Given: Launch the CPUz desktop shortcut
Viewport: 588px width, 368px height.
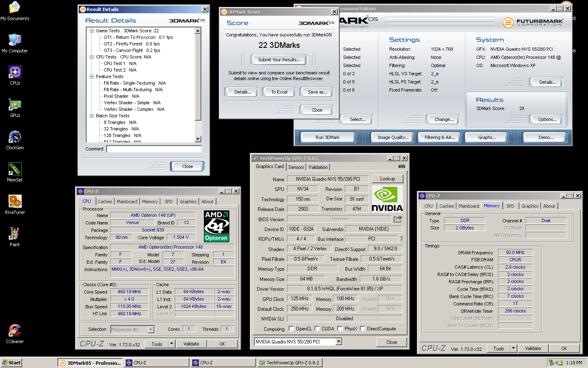Looking at the screenshot, I should pyautogui.click(x=15, y=75).
